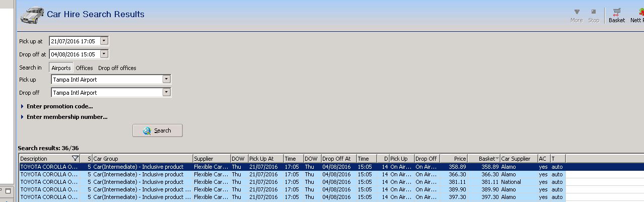Open the Pick up at date dropdown

104,41
